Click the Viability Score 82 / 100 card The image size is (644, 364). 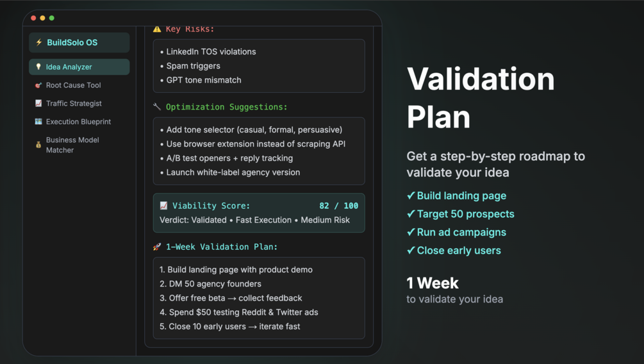(x=259, y=213)
